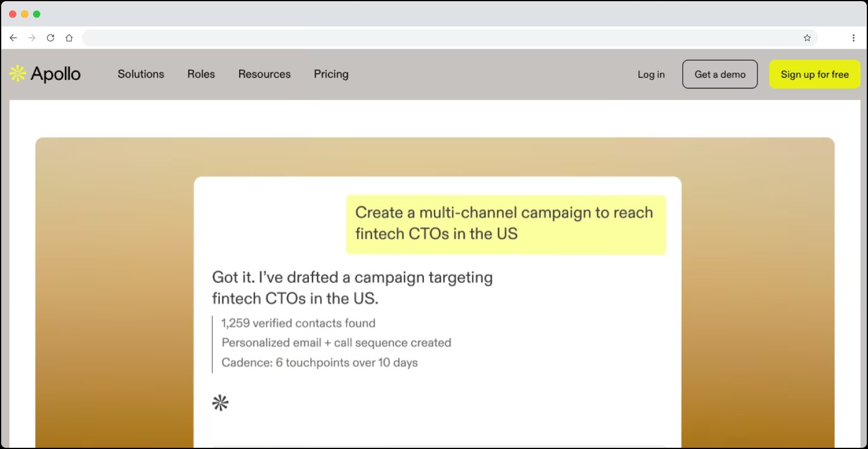Go back using the browser back arrow
This screenshot has height=449, width=868.
pos(13,38)
